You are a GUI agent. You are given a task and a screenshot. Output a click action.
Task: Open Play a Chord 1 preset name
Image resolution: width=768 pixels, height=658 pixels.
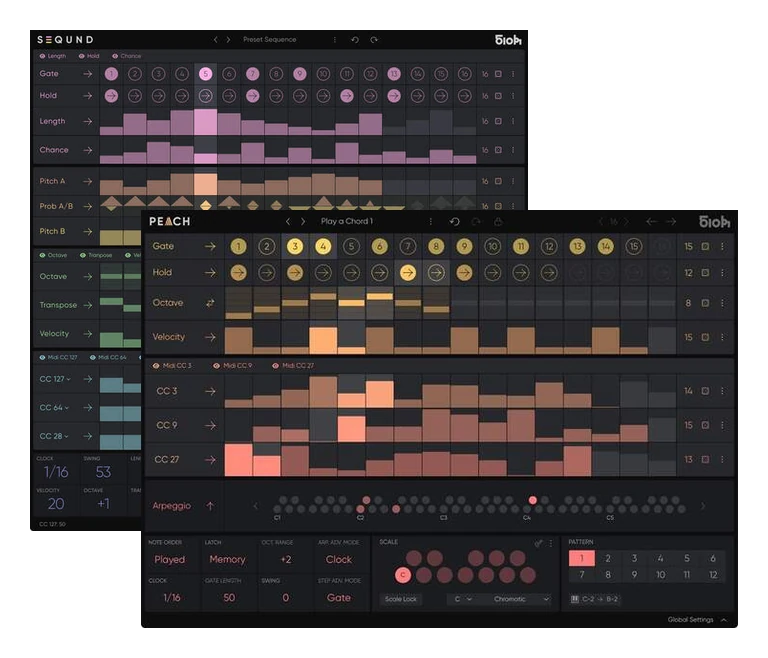[x=347, y=221]
